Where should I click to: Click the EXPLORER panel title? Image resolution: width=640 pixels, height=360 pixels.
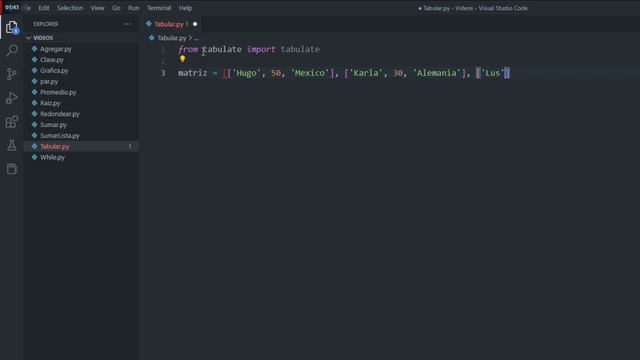(x=46, y=24)
